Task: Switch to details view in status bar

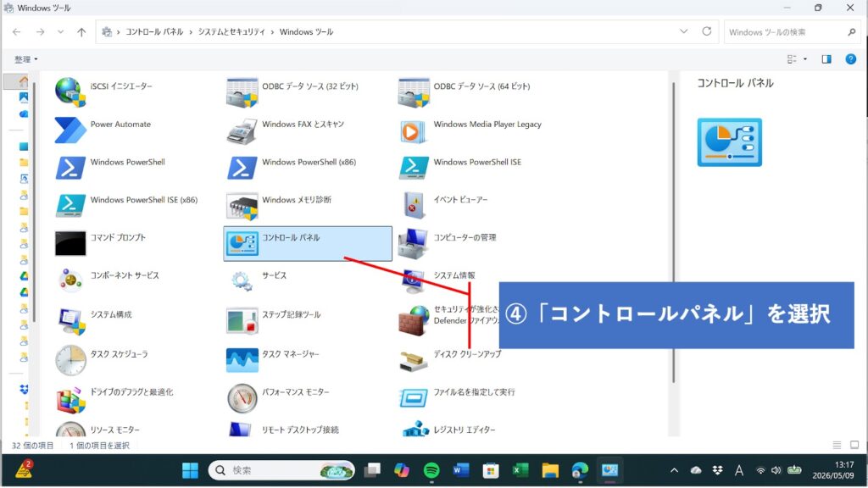Action: coord(837,446)
